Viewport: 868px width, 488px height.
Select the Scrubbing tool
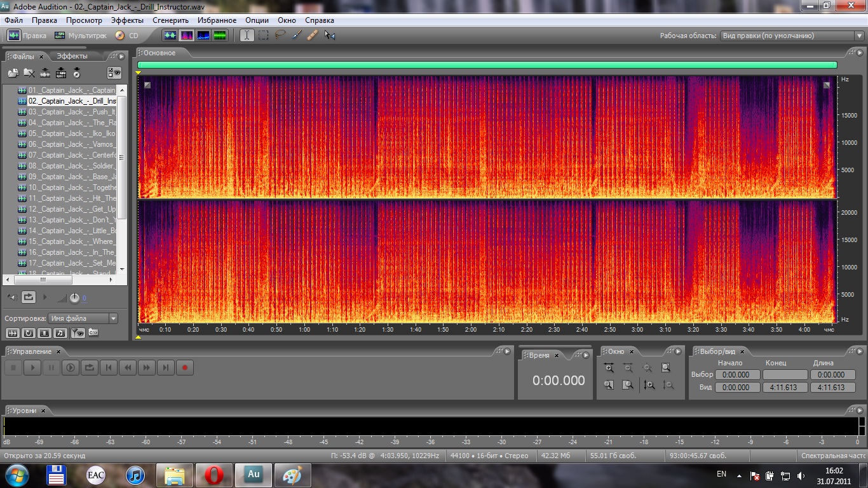(329, 36)
